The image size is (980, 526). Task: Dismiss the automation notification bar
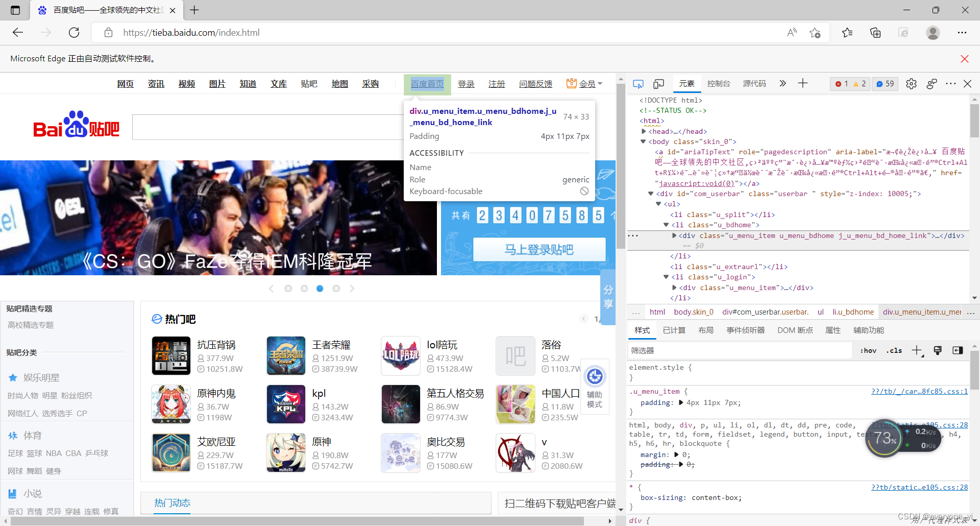click(965, 59)
